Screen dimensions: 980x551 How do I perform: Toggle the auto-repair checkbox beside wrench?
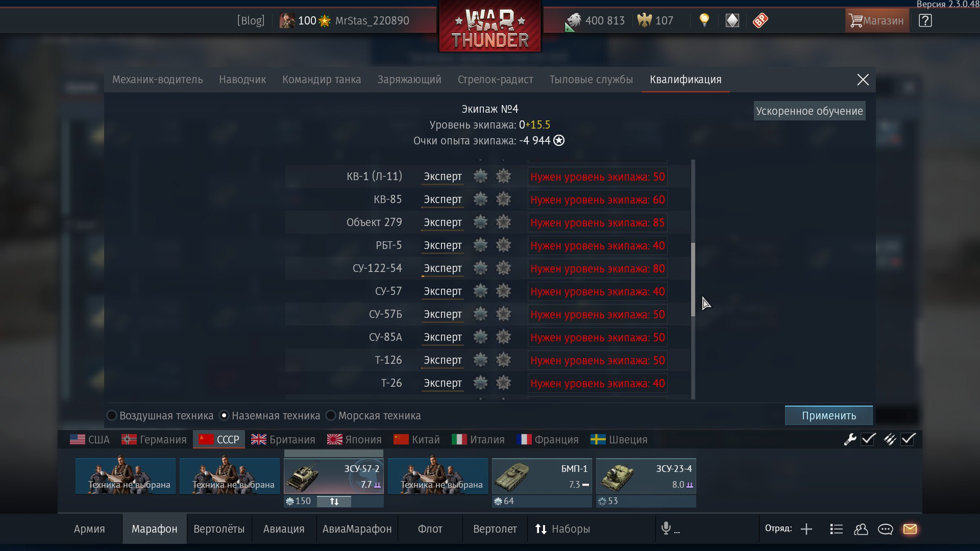[868, 439]
